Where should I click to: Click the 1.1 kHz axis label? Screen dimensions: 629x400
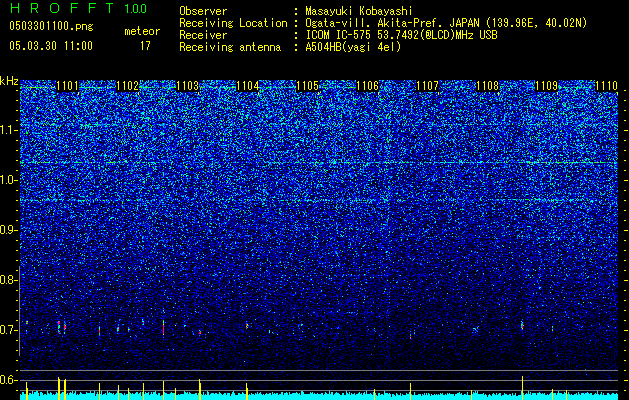9,130
